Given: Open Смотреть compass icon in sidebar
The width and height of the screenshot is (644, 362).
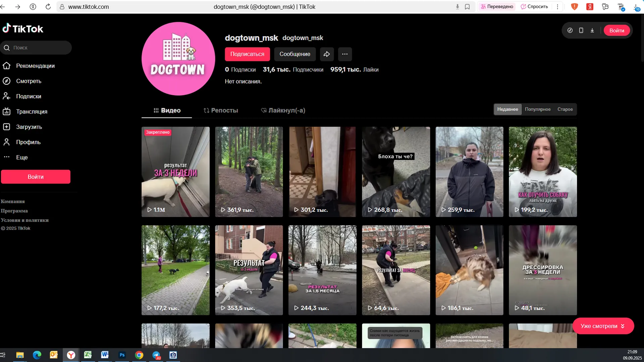Looking at the screenshot, I should 7,81.
